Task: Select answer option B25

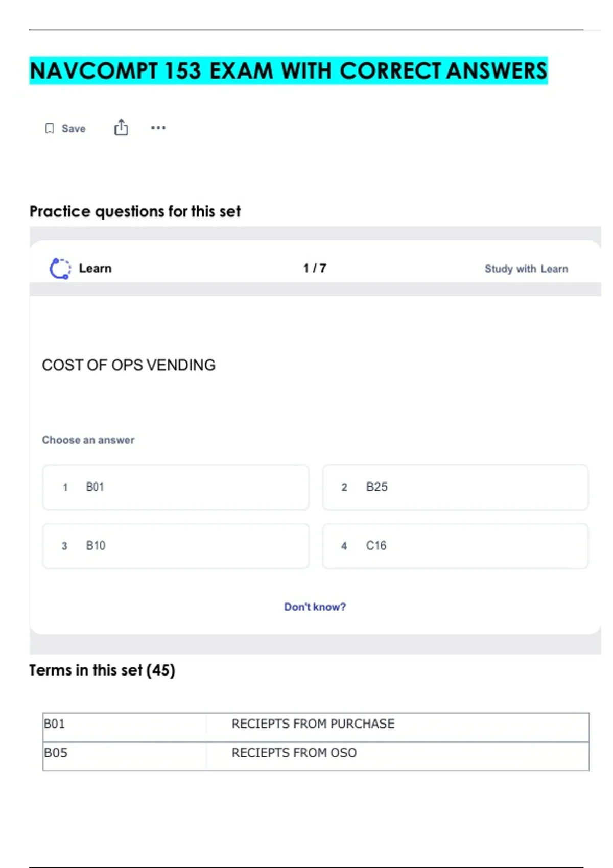Action: coord(455,487)
